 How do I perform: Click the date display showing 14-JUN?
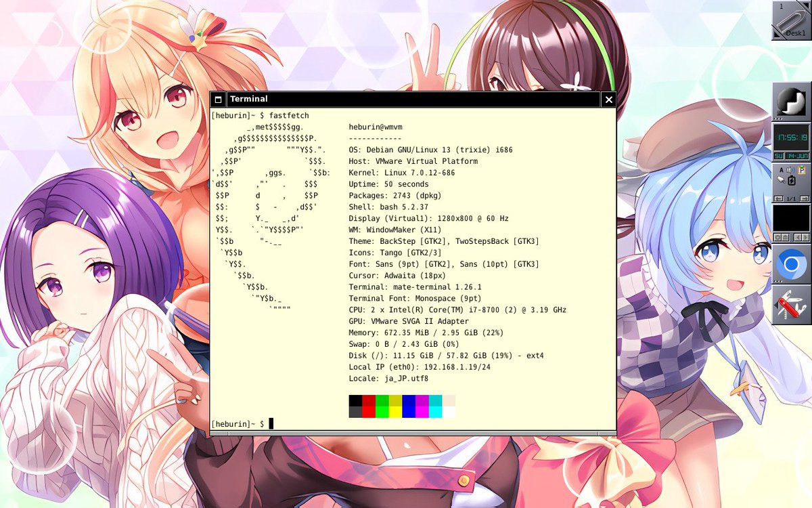click(796, 156)
